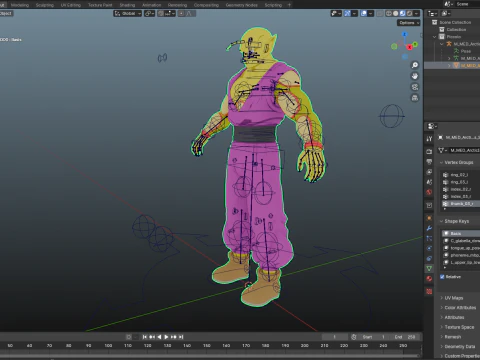480x360 pixels.
Task: Open the Object Constraints tab icon
Action: pyautogui.click(x=429, y=258)
